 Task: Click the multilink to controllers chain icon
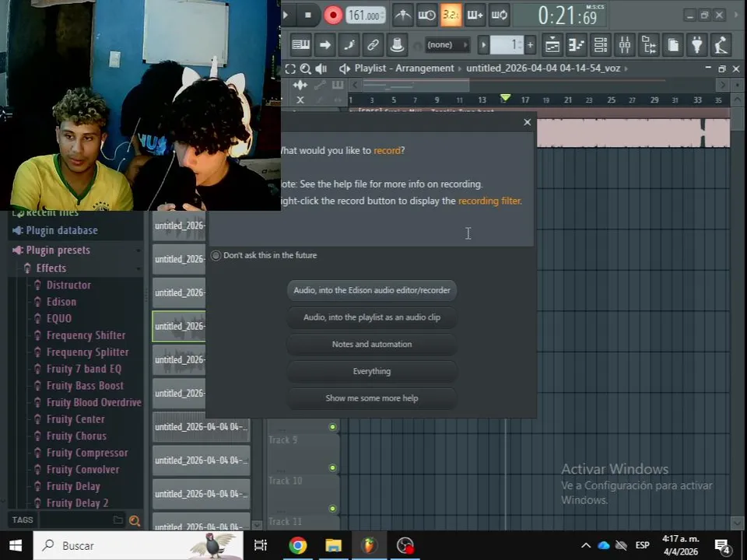click(373, 45)
